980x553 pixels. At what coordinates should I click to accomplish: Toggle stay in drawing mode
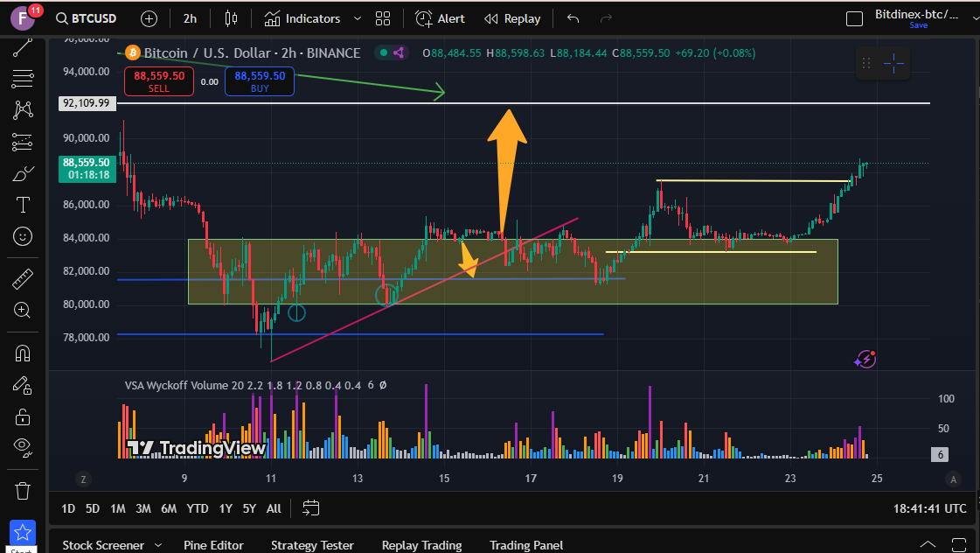[x=23, y=385]
